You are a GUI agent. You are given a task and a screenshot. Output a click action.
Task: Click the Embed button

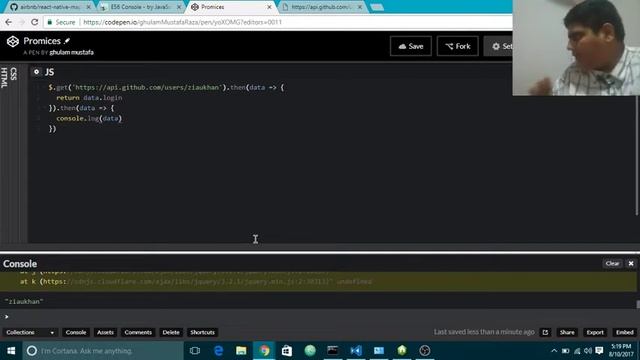tap(624, 332)
